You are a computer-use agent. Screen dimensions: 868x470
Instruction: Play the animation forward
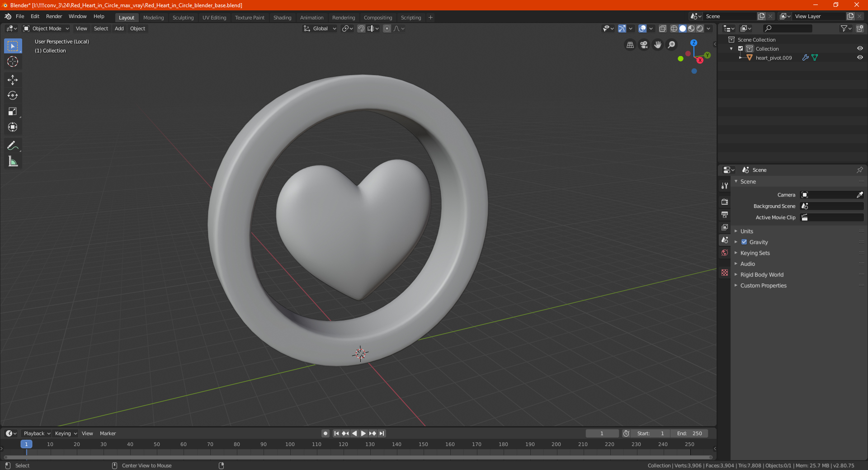(363, 433)
